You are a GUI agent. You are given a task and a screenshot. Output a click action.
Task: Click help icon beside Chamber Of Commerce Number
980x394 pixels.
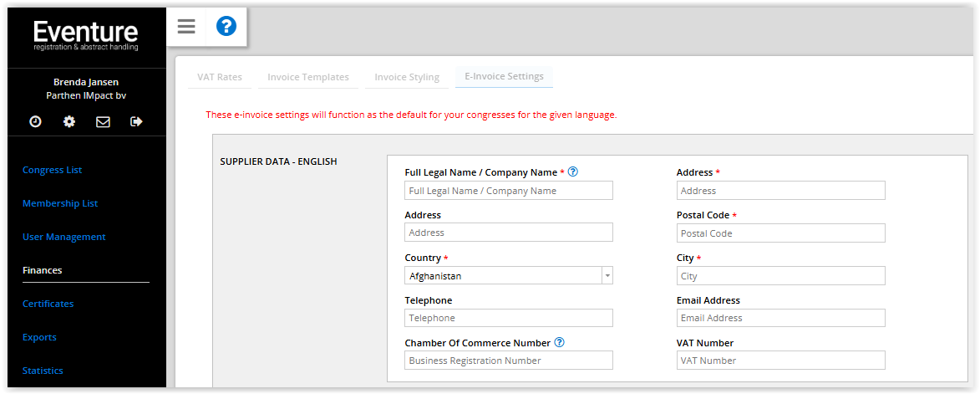click(560, 342)
